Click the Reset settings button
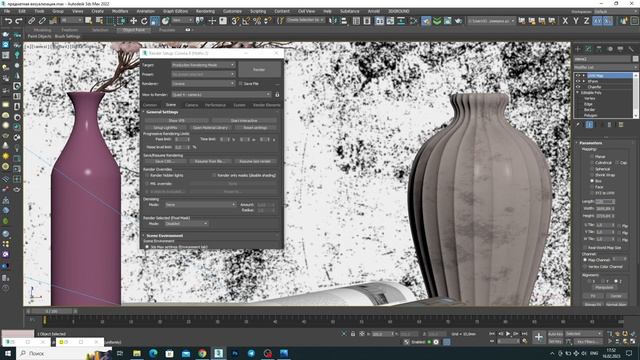This screenshot has height=360, width=640. point(255,128)
